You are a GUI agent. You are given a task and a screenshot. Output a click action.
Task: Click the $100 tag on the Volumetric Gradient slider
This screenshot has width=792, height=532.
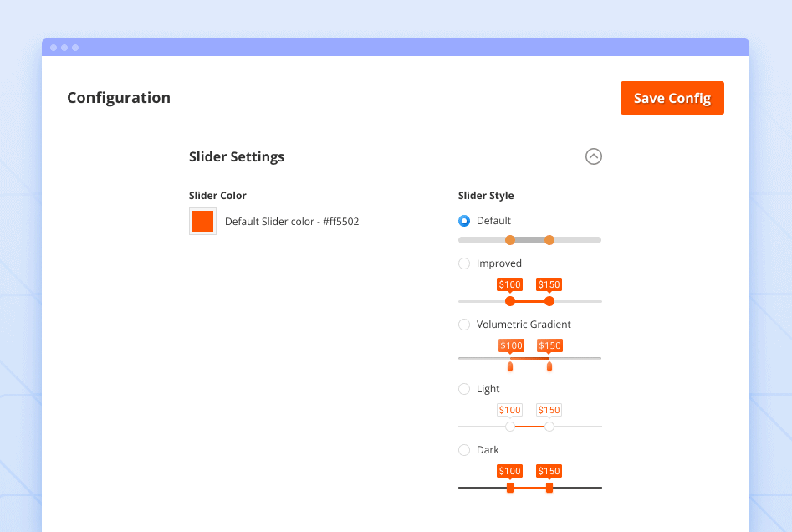click(511, 345)
